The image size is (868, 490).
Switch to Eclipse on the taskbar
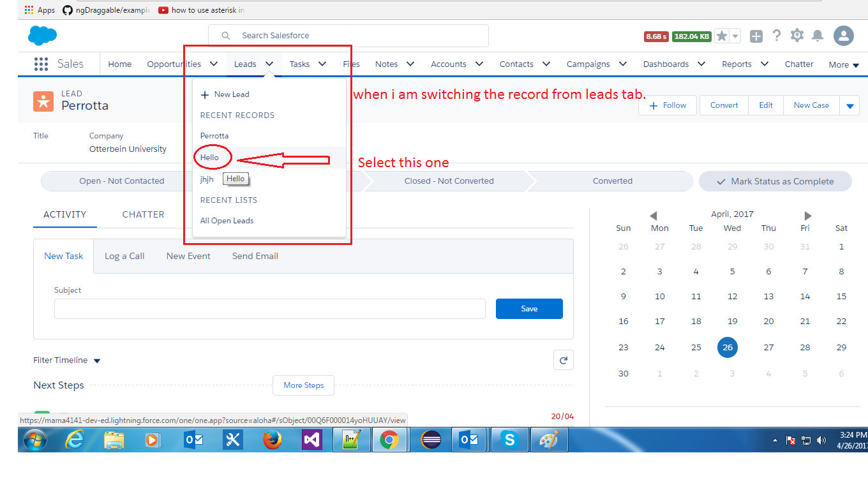431,440
